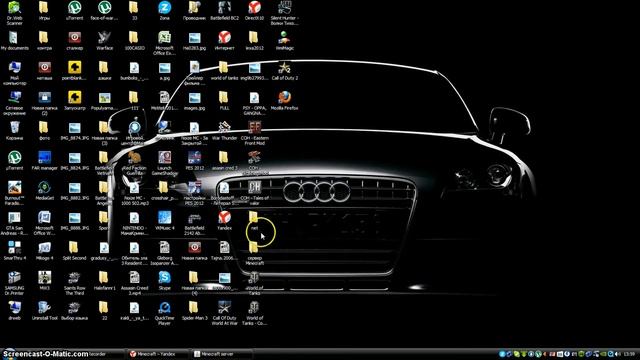This screenshot has width=640, height=360.
Task: Open the Корзина recycle bin
Action: pos(14,131)
